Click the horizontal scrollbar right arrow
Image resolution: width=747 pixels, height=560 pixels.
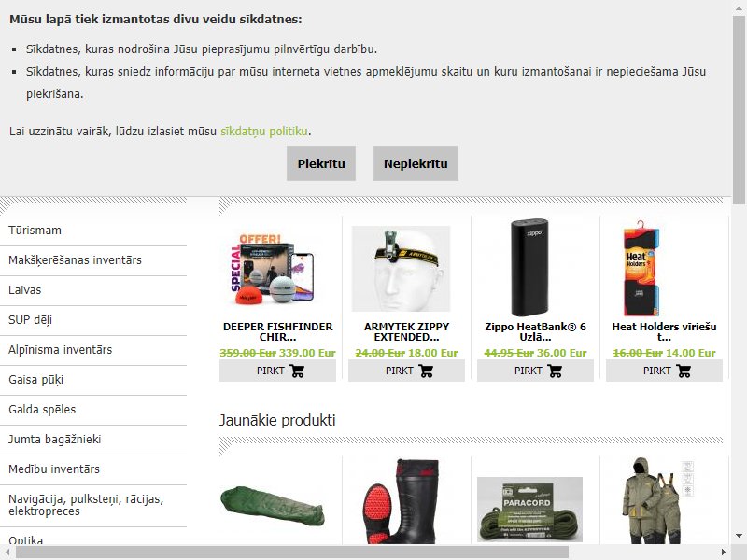point(725,553)
